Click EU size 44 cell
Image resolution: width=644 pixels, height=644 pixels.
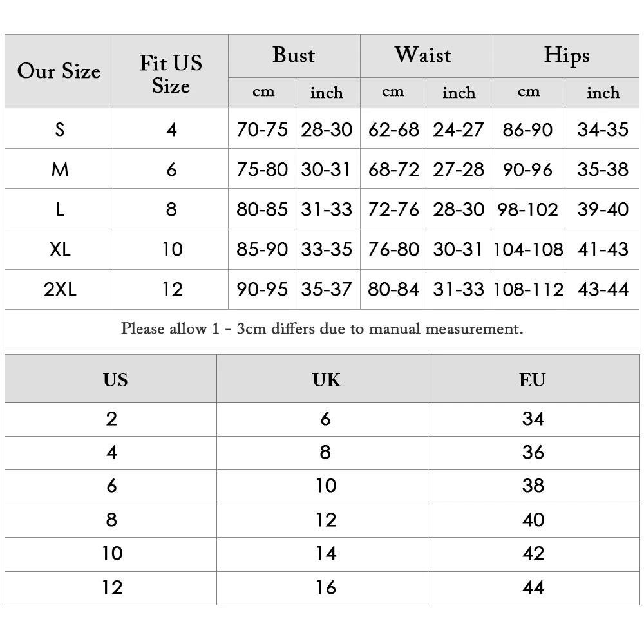coord(533,587)
